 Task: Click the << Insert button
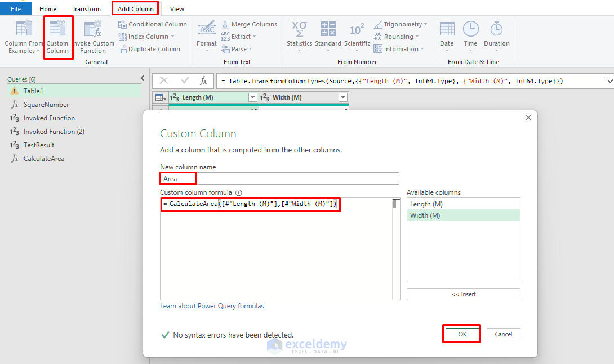pyautogui.click(x=464, y=294)
